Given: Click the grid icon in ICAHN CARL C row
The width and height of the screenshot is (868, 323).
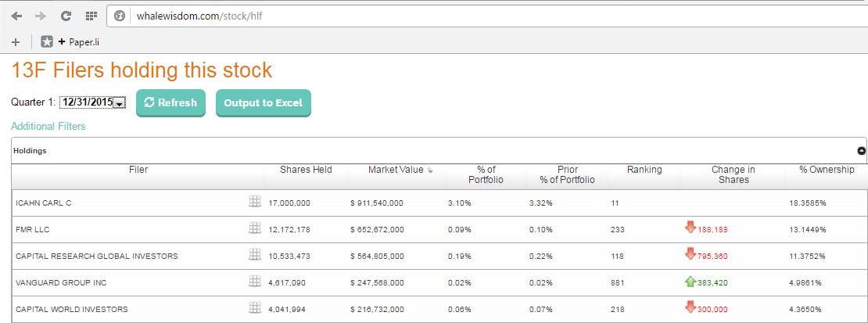Looking at the screenshot, I should click(x=255, y=202).
